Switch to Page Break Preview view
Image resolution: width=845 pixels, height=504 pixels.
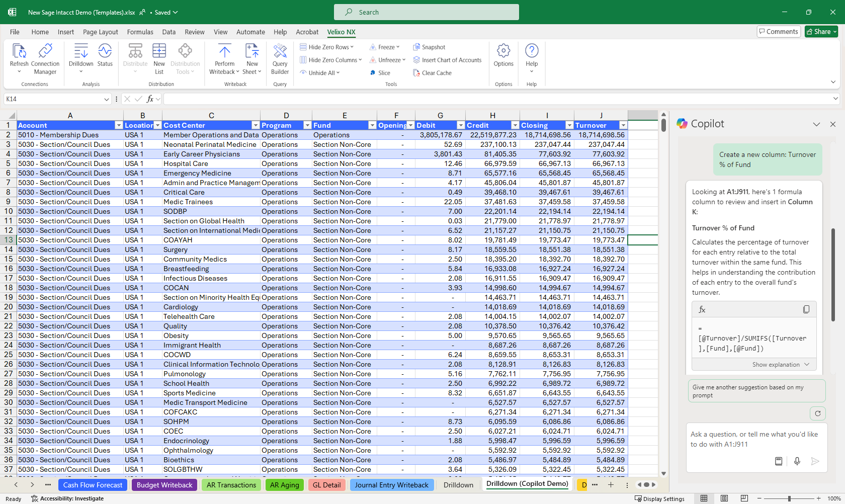pos(744,498)
